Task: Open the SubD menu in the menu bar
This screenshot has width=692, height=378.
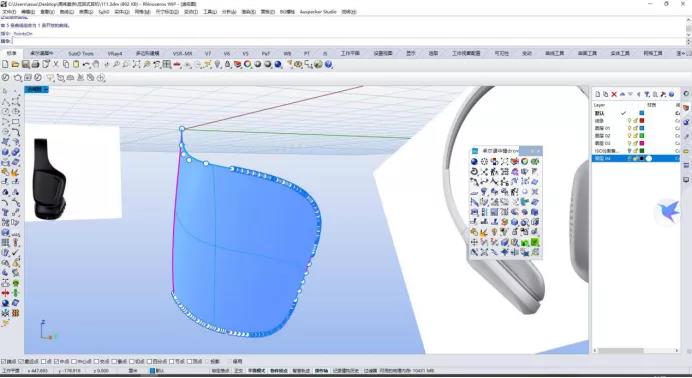Action: [104, 12]
